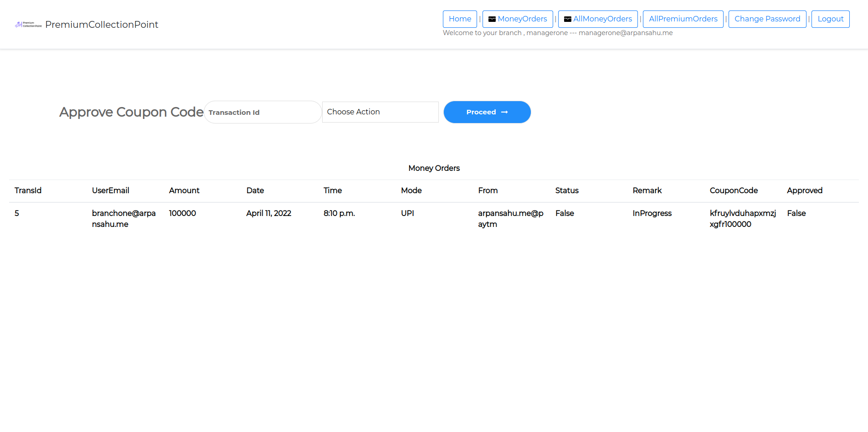This screenshot has width=868, height=432.
Task: Click the InProgress remark cell
Action: coord(652,213)
